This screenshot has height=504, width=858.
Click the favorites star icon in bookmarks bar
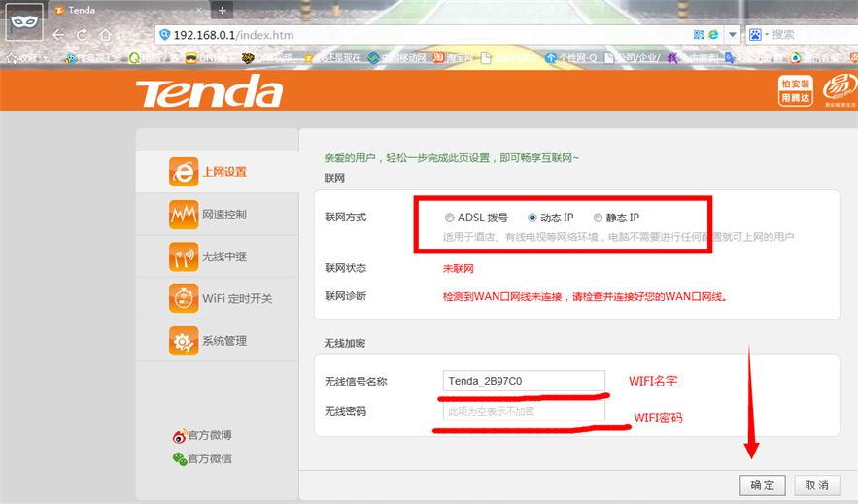(x=11, y=58)
